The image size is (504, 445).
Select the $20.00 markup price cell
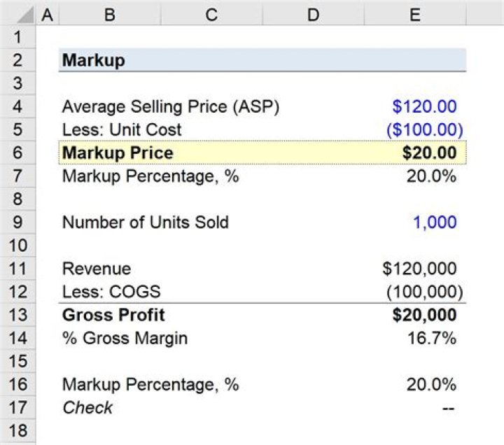click(x=429, y=153)
